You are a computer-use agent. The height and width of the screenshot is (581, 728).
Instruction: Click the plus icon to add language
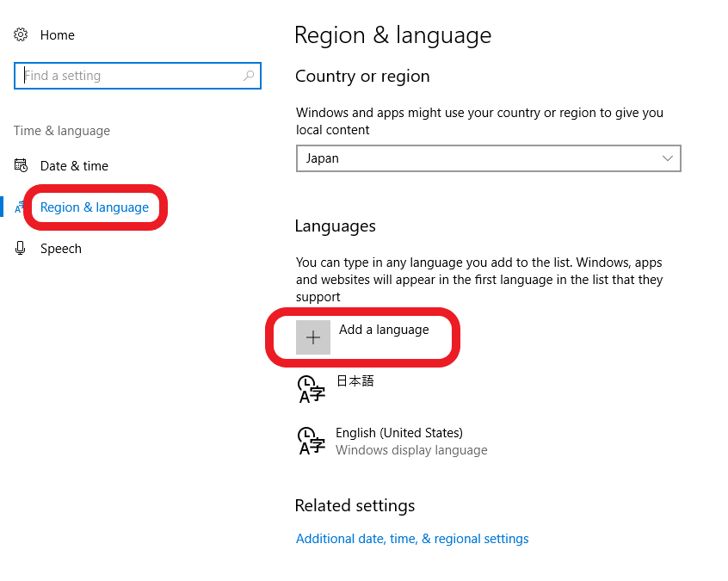[313, 337]
